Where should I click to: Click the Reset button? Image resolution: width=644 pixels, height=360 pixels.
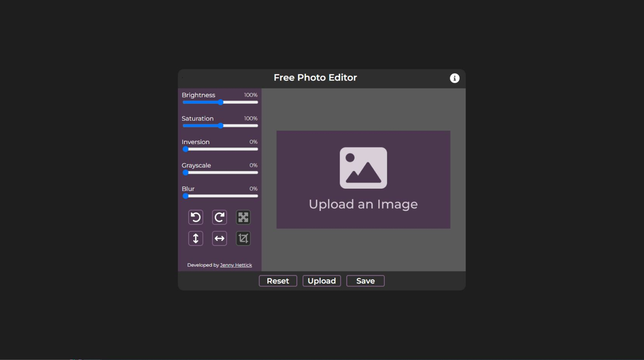(x=277, y=281)
